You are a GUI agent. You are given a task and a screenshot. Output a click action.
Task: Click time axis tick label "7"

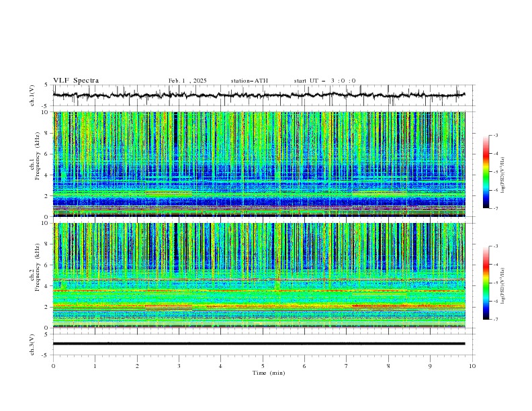click(x=347, y=366)
